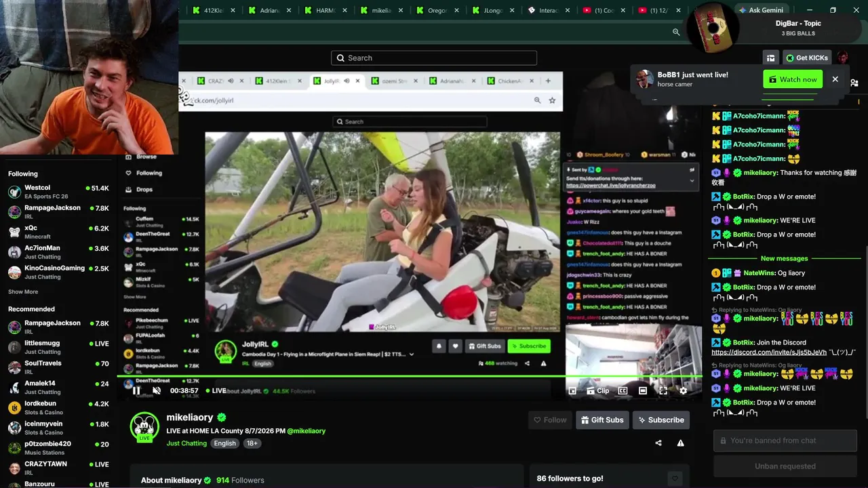Open SoulTravels in Recommended list

pyautogui.click(x=58, y=367)
